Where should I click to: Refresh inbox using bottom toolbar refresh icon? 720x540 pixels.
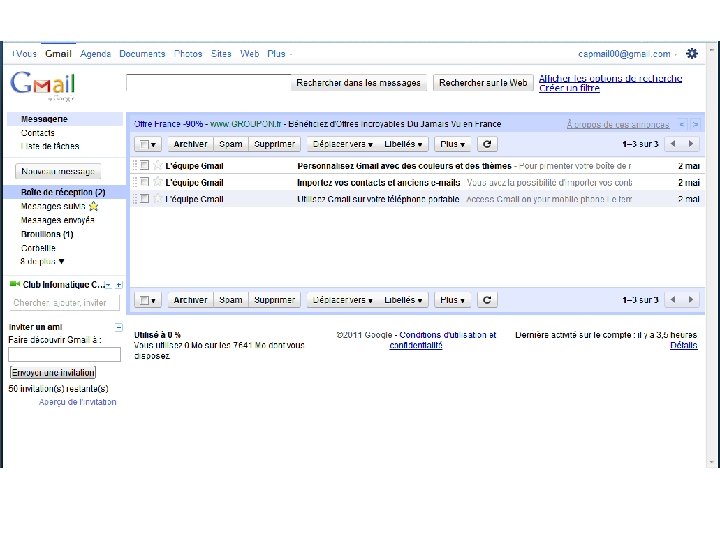coord(487,300)
